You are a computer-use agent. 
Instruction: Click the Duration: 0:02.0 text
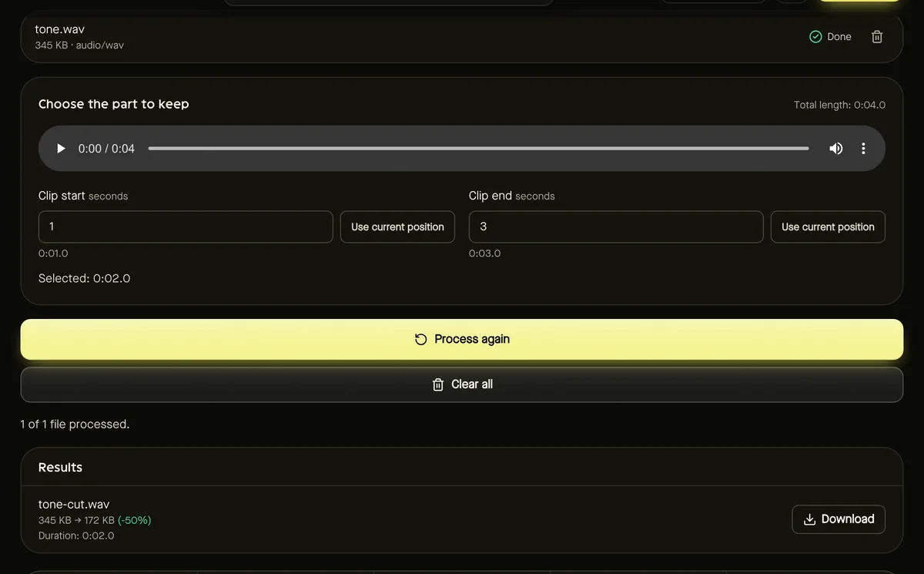[x=76, y=535]
